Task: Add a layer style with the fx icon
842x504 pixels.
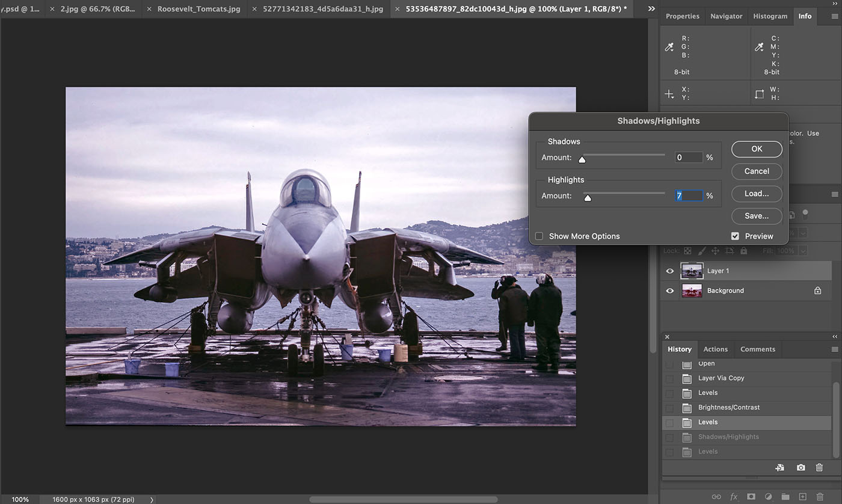Action: coord(734,497)
